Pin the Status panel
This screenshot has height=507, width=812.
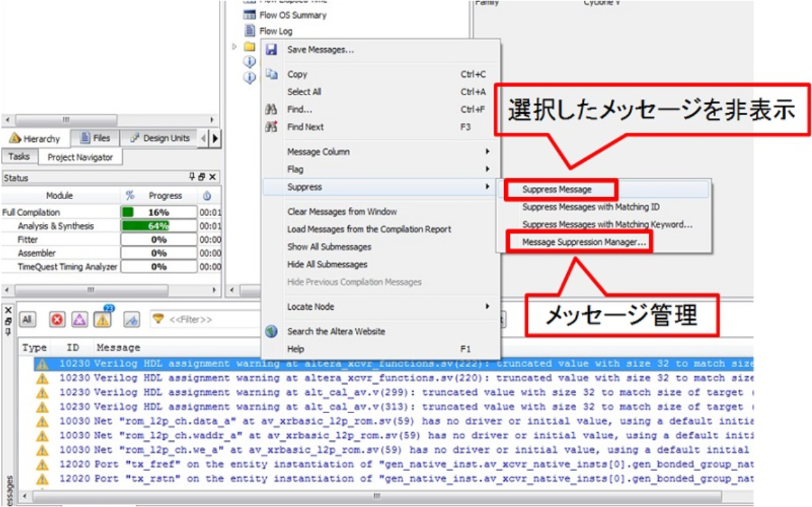[x=191, y=177]
